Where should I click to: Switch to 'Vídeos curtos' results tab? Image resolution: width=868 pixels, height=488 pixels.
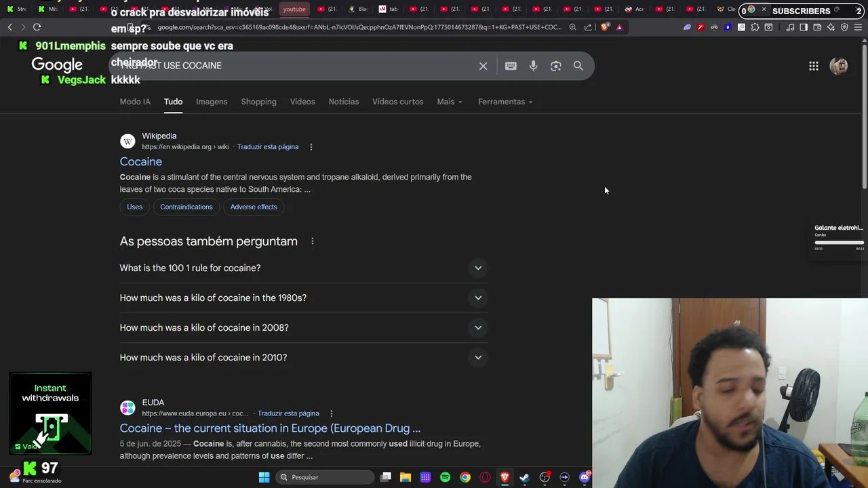click(397, 102)
